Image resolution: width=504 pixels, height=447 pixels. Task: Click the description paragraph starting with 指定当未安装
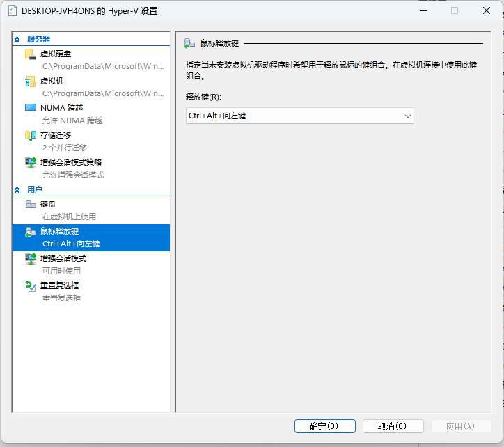pyautogui.click(x=331, y=70)
